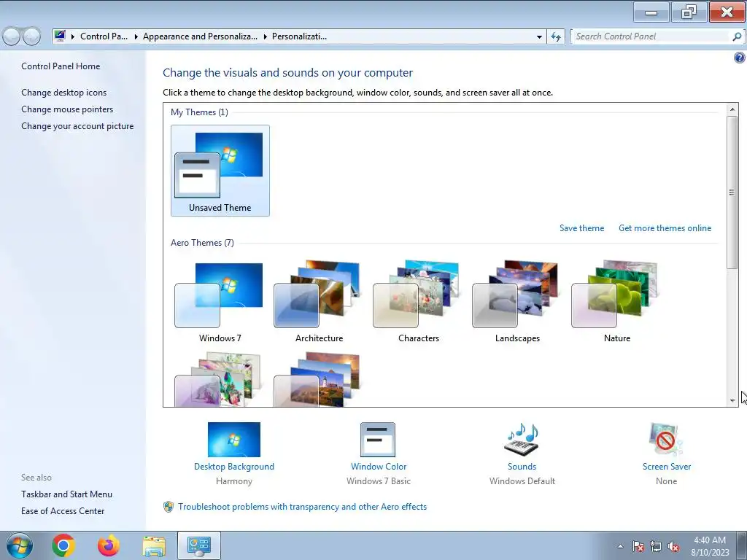Click the Control Panel icon in address bar
This screenshot has width=747, height=560.
point(60,36)
